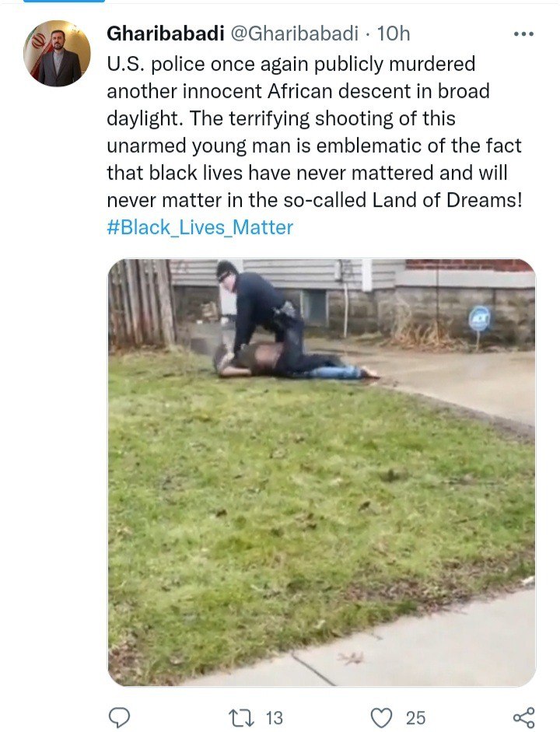The height and width of the screenshot is (732, 560).
Task: View the 25 likes count
Action: click(x=415, y=717)
